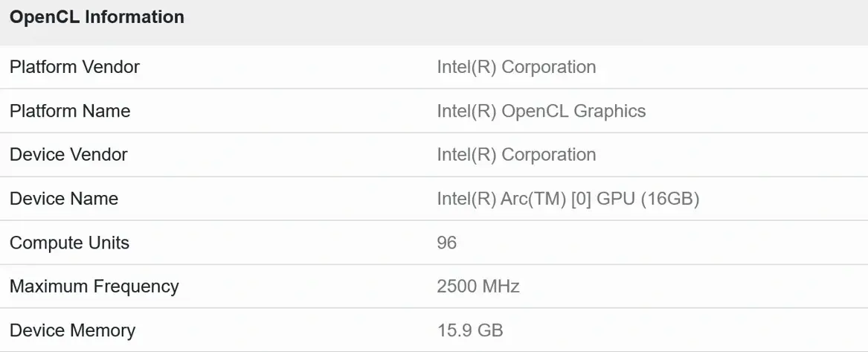Click the OpenCL Information table header
Viewport: 868px width, 352px height.
tap(97, 17)
